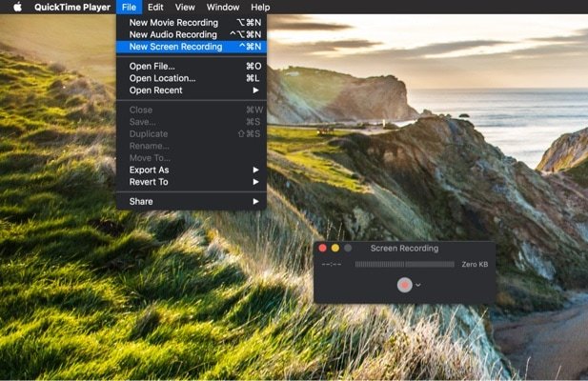Screen dimensions: 588x381
Task: Click the --:-- elapsed time readout
Action: (x=332, y=265)
